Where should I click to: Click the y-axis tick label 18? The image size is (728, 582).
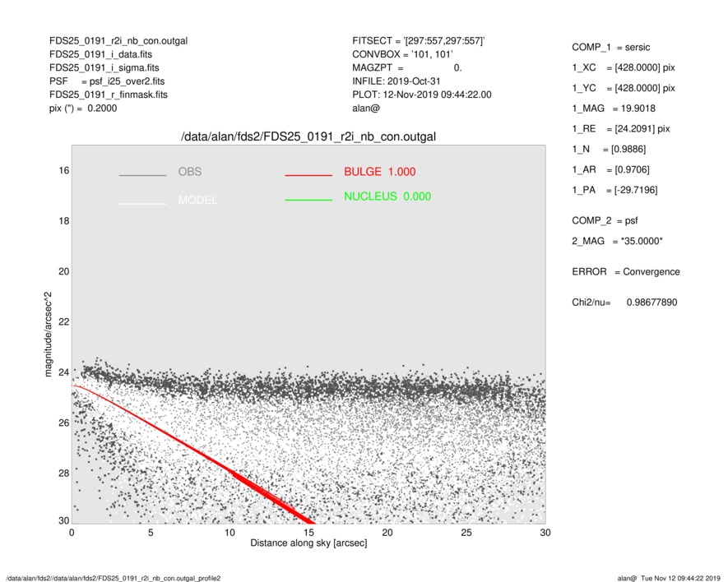(63, 221)
